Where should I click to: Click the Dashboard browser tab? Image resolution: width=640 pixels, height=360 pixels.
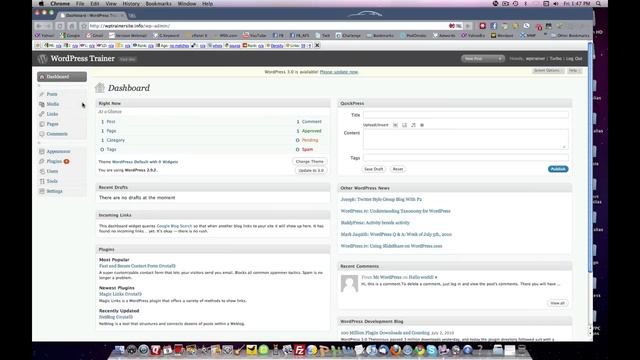[x=93, y=16]
